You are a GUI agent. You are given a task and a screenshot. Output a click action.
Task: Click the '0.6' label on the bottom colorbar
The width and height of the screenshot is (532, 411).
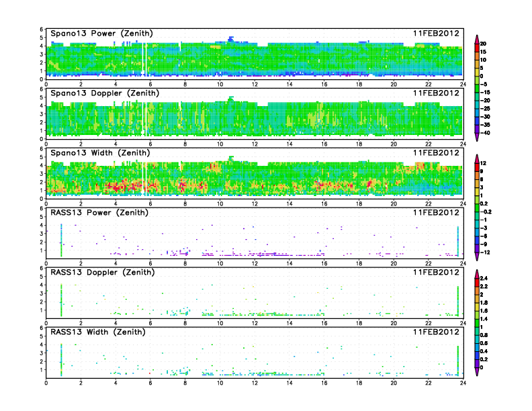484,343
